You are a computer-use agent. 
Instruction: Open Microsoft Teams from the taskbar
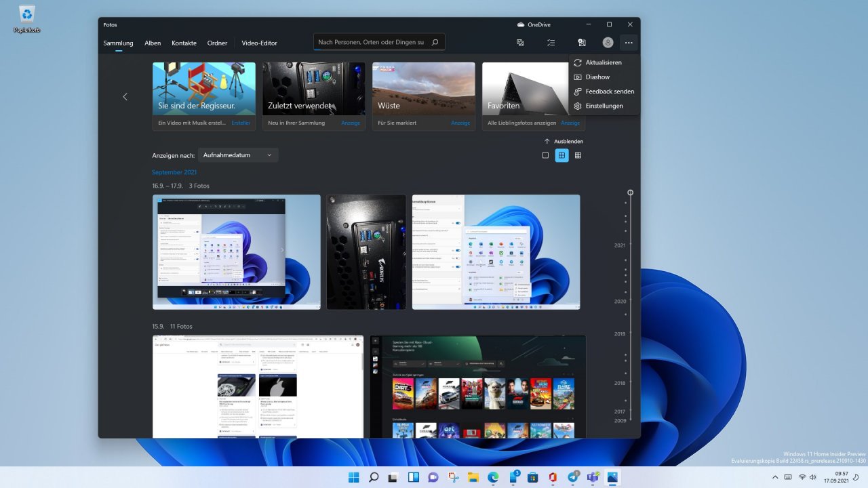tap(593, 477)
